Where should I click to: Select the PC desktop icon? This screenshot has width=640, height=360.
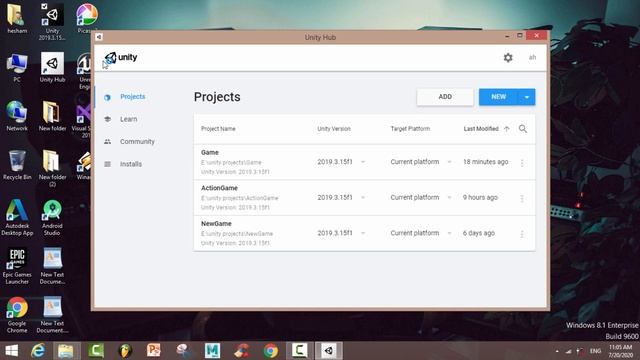tap(17, 68)
